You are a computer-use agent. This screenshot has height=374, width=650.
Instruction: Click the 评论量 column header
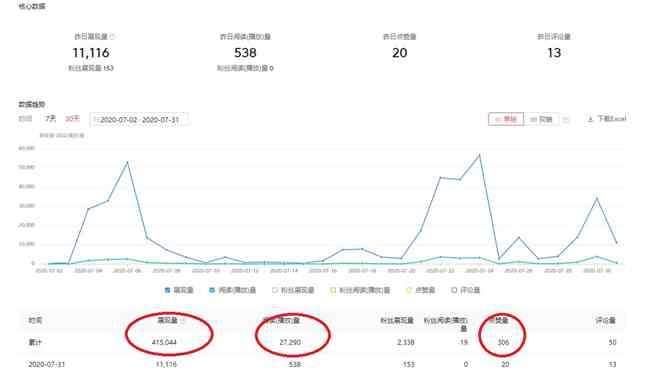pyautogui.click(x=606, y=321)
